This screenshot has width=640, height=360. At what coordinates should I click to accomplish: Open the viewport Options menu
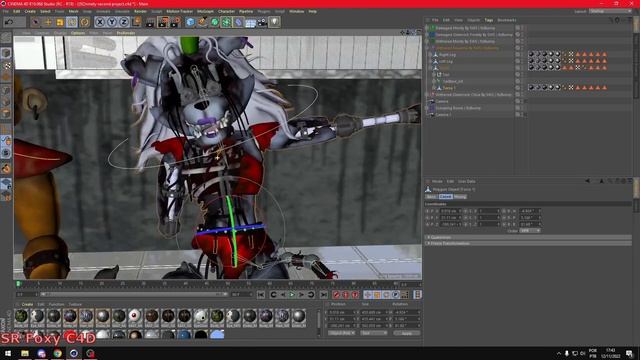pyautogui.click(x=78, y=33)
